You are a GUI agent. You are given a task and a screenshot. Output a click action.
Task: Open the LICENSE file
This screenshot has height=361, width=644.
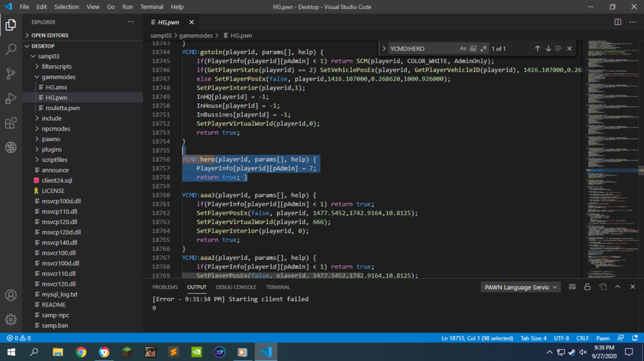click(x=82, y=190)
